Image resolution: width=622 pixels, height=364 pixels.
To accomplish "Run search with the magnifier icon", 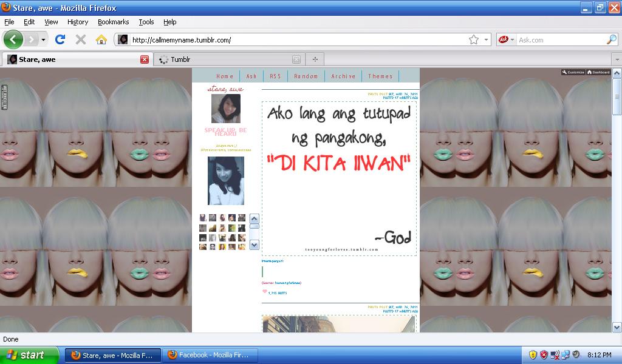I will tap(611, 39).
